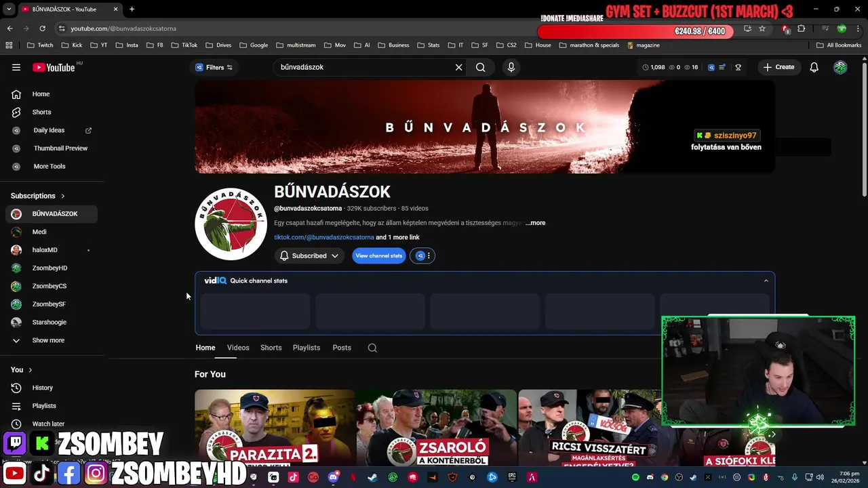Start voice search with microphone
Image resolution: width=868 pixels, height=488 pixels.
click(511, 67)
